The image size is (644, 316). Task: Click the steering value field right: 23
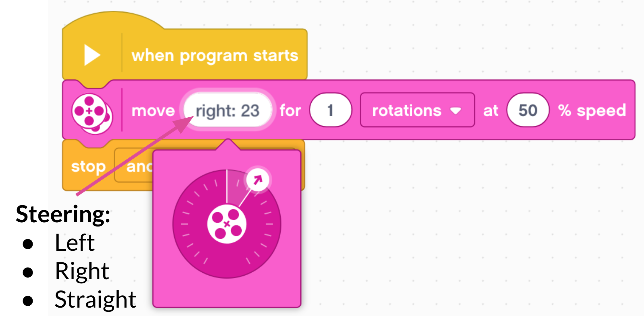(x=228, y=111)
